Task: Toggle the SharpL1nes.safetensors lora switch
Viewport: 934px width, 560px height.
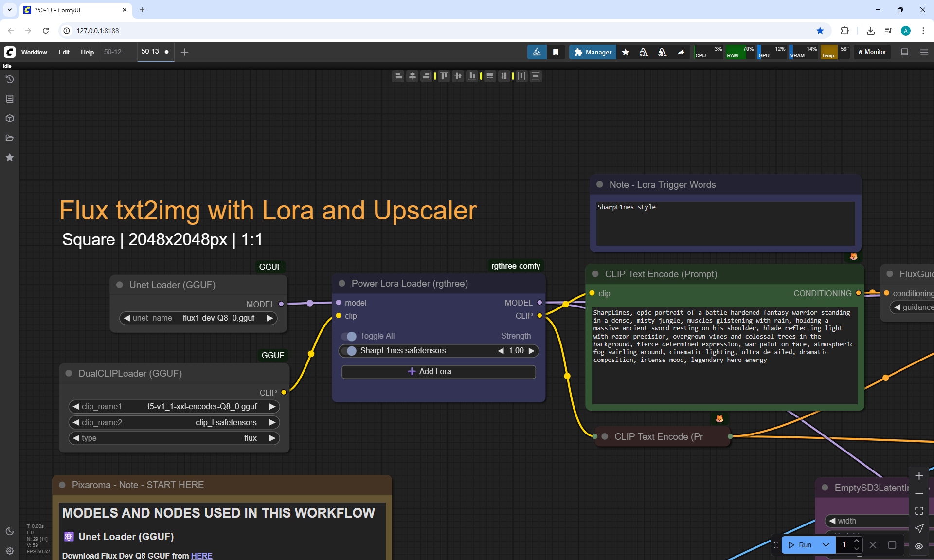Action: pos(349,351)
